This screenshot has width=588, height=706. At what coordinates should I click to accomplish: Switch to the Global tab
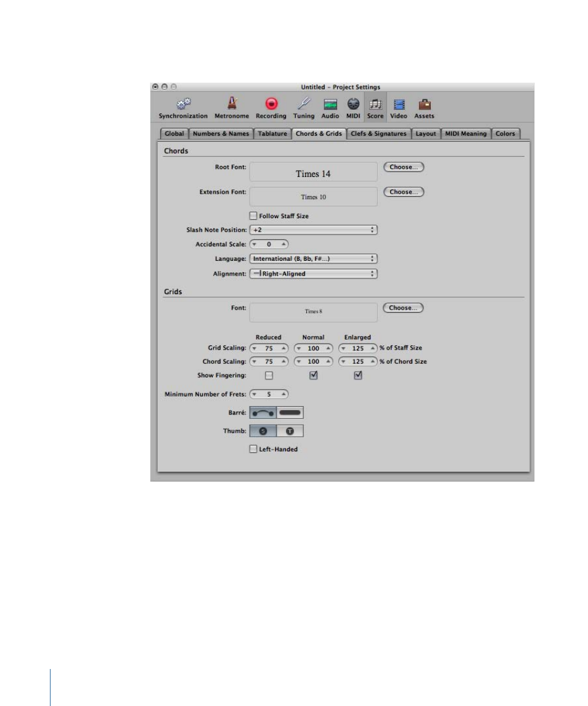click(174, 134)
